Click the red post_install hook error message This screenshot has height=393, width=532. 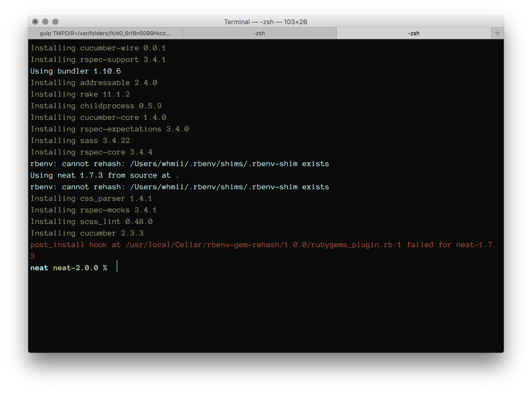click(252, 244)
